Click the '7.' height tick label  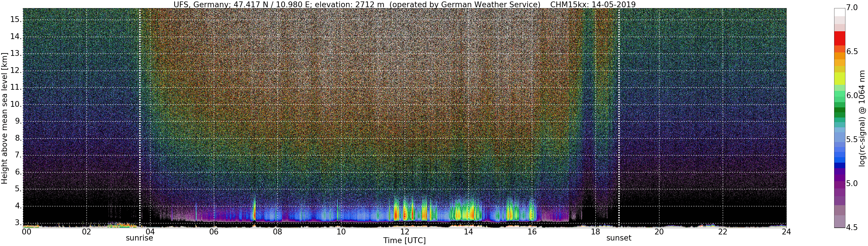pos(18,155)
